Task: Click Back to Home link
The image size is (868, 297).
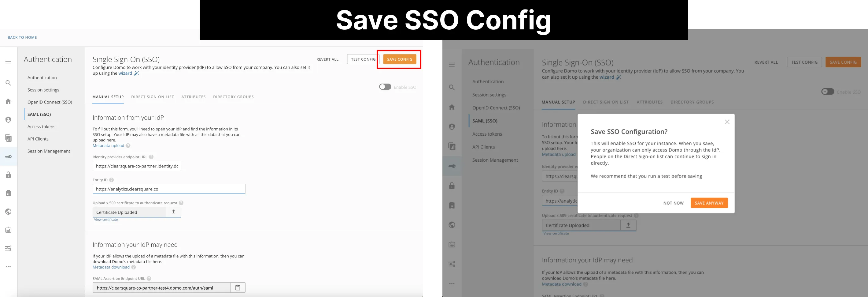Action: (22, 37)
